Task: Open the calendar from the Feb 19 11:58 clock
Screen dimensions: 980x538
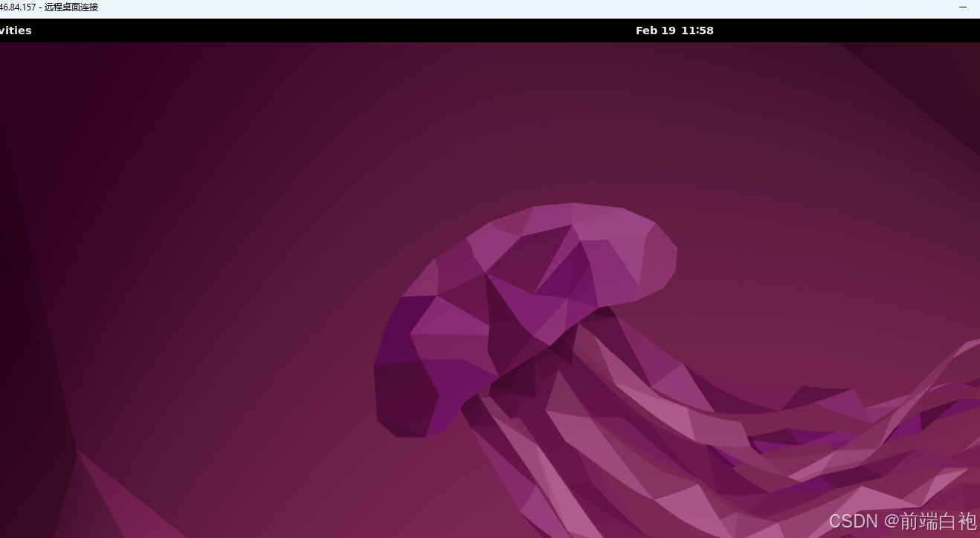Action: pos(674,31)
